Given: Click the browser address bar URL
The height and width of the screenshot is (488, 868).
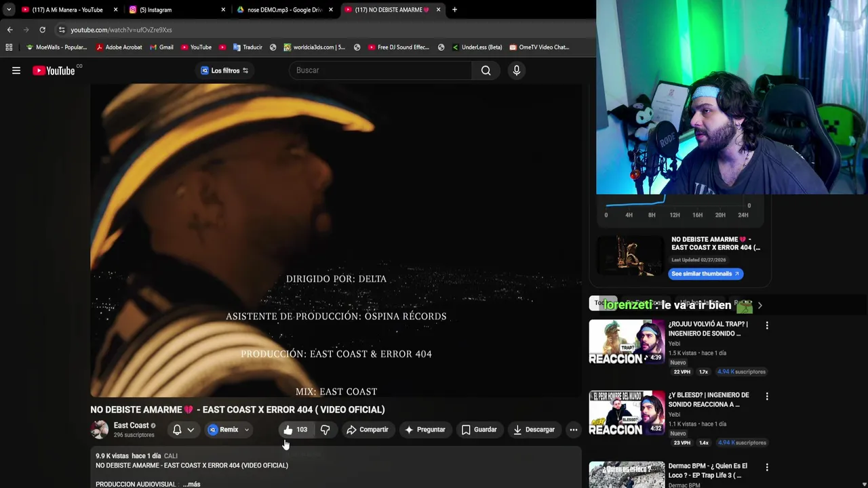Looking at the screenshot, I should [121, 30].
